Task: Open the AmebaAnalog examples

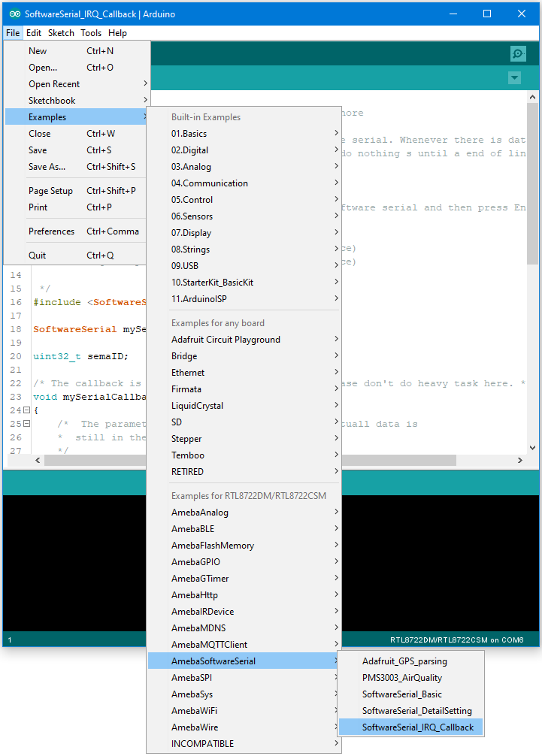Action: pos(244,513)
